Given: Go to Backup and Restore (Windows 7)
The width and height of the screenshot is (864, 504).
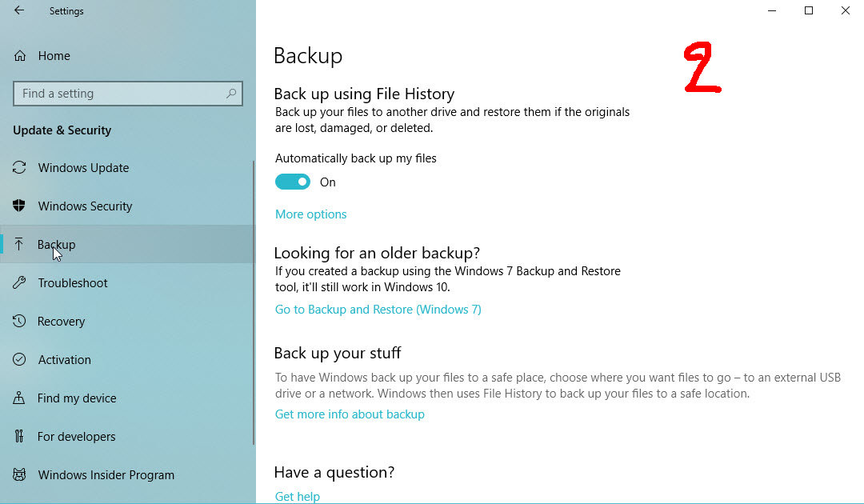Looking at the screenshot, I should coord(378,310).
